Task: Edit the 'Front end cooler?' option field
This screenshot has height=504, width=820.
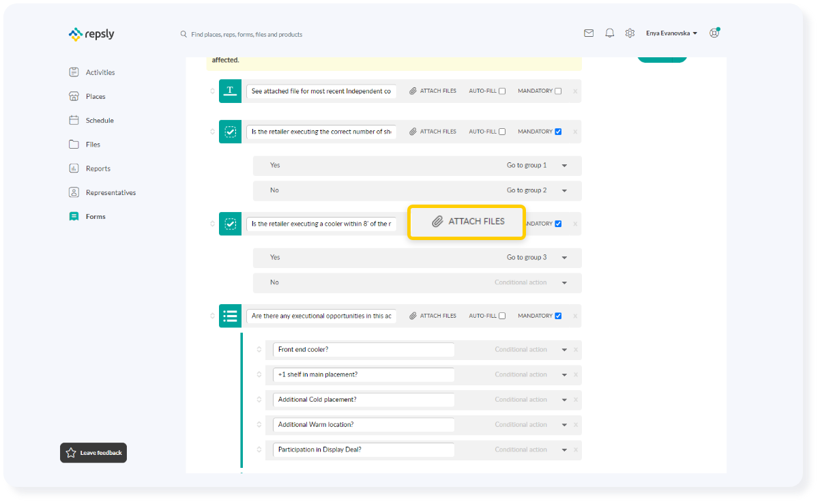Action: [364, 349]
